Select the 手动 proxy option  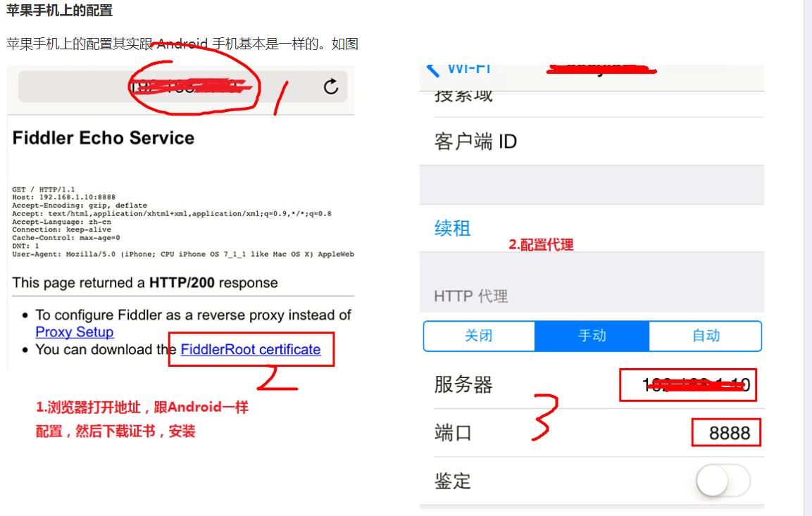[592, 336]
